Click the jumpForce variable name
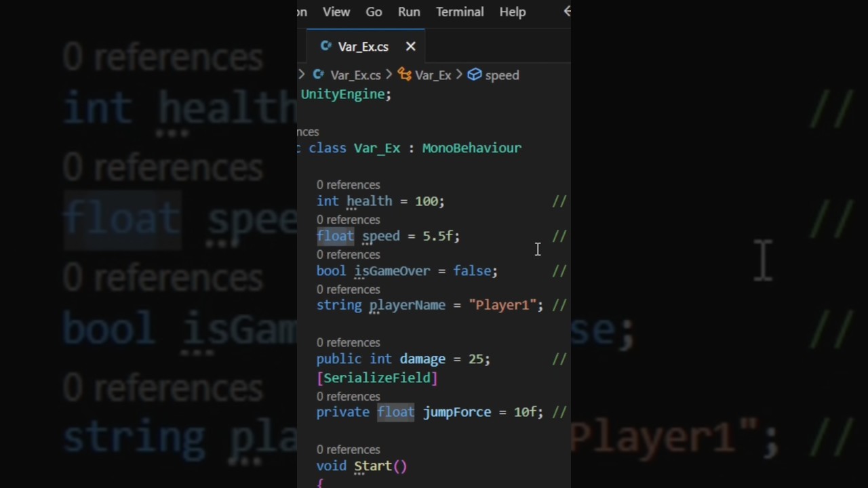 pyautogui.click(x=457, y=412)
